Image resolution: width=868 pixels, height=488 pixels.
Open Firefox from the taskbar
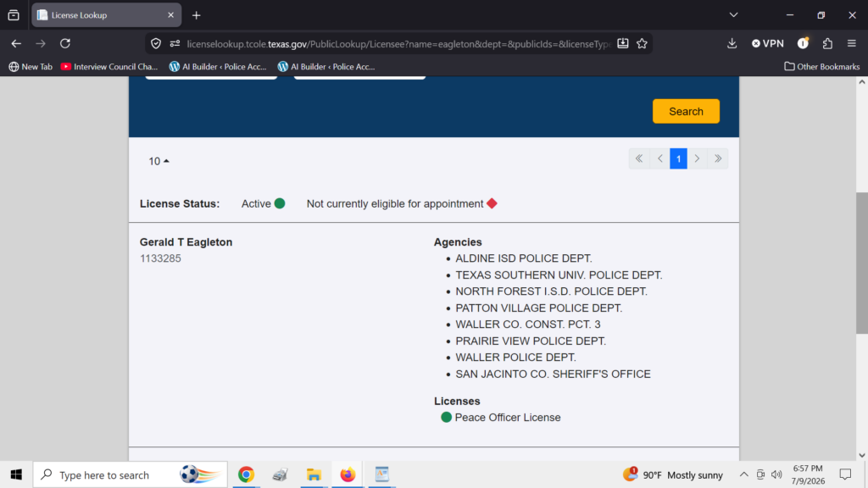point(348,474)
